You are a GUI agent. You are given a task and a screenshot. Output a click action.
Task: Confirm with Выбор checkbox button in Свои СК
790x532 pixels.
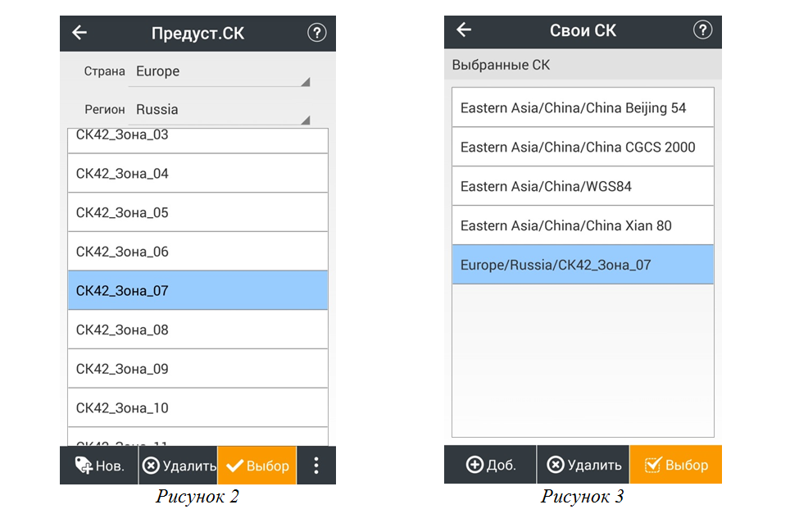pos(675,464)
